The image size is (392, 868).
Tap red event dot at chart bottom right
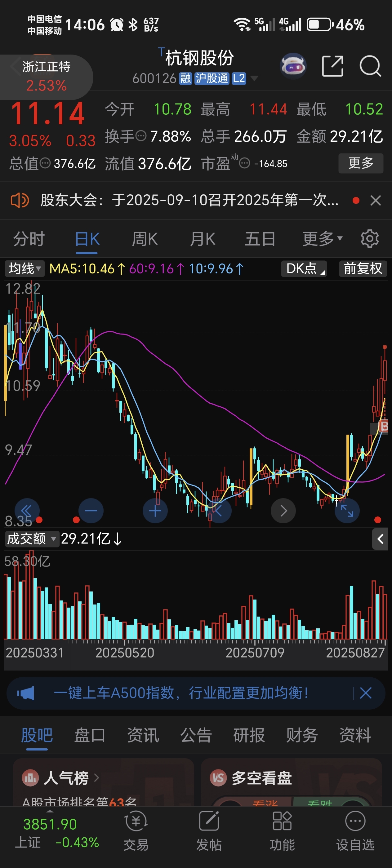377,520
